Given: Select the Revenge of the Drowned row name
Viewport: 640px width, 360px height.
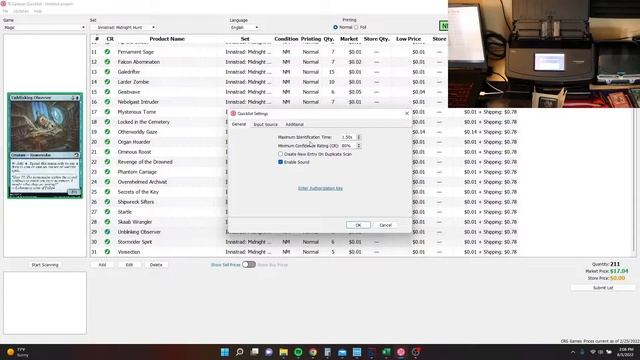Looking at the screenshot, I should 145,162.
